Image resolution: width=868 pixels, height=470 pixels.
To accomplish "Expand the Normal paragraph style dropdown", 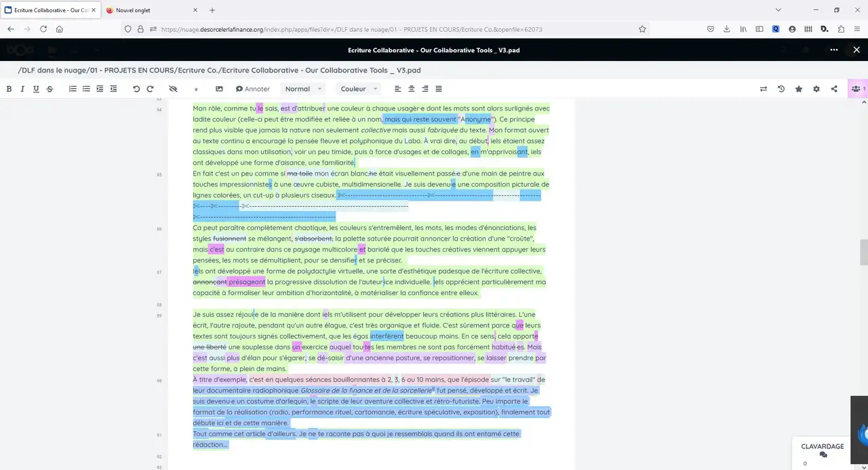I will point(303,89).
